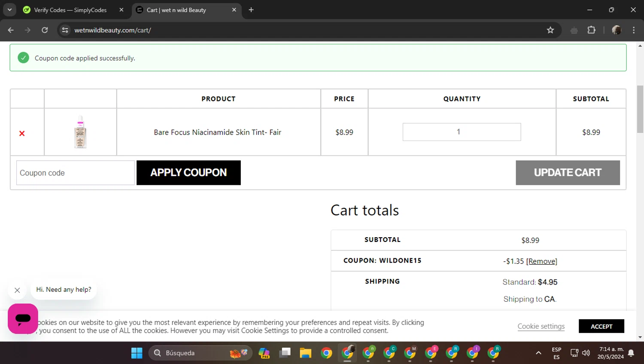644x364 pixels.
Task: Close the Verify Codes — SimplyCodes tab
Action: [122, 10]
